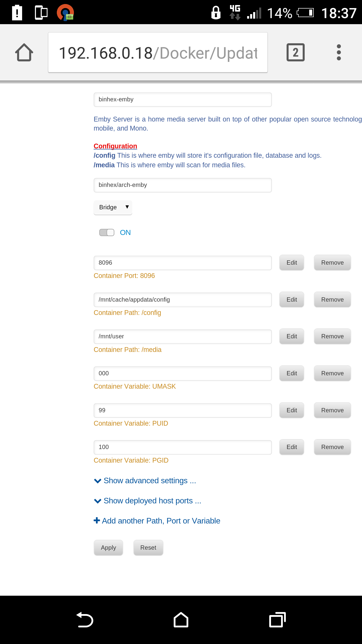Tap the VPN key icon in the status bar
The height and width of the screenshot is (644, 362).
pyautogui.click(x=65, y=13)
